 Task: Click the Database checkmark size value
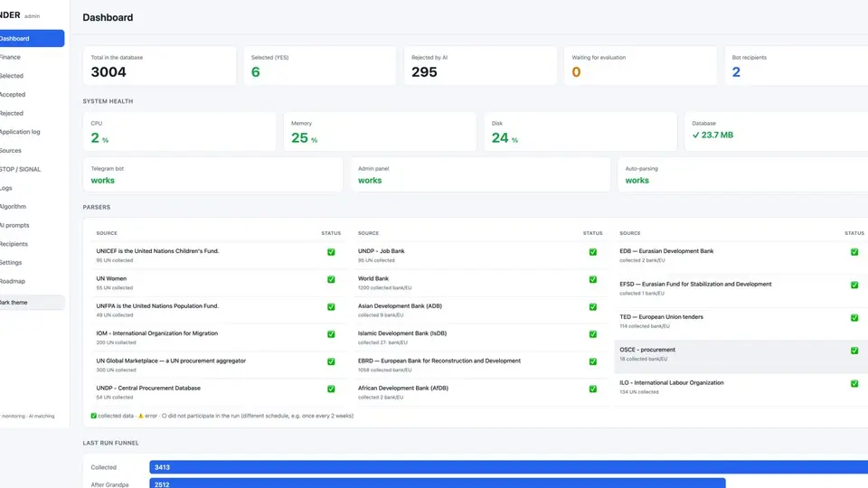point(712,135)
